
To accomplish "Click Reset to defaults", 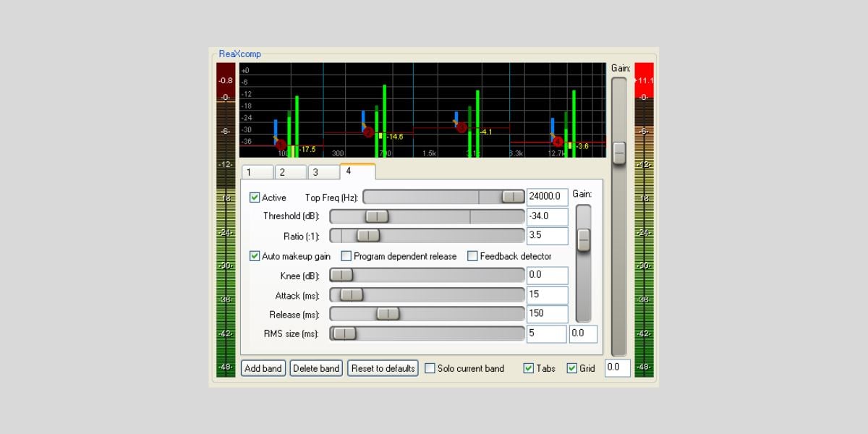I will 383,368.
